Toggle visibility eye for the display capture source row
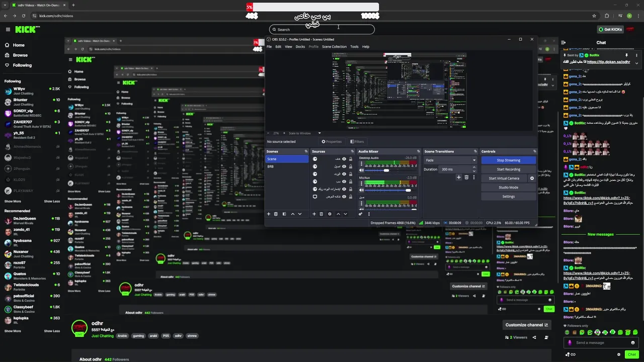This screenshot has width=644, height=362. click(x=344, y=197)
